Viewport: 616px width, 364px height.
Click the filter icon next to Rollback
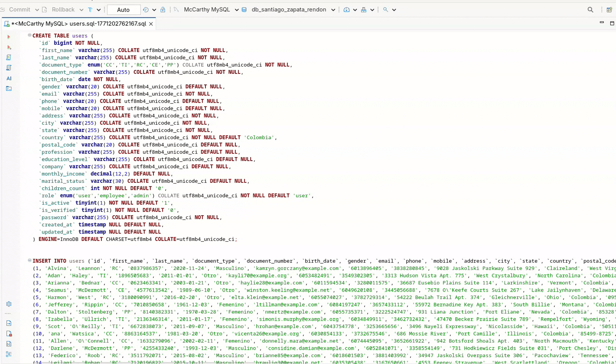point(90,10)
